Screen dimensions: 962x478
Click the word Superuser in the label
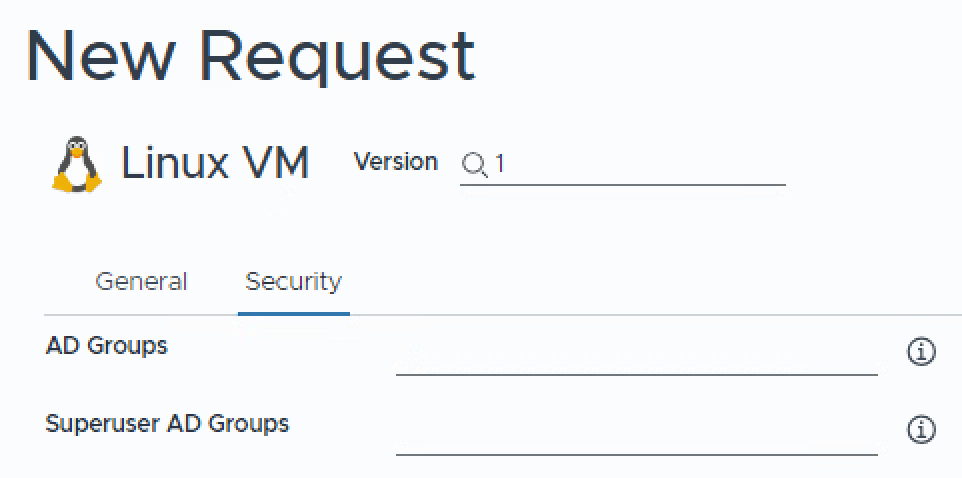95,424
